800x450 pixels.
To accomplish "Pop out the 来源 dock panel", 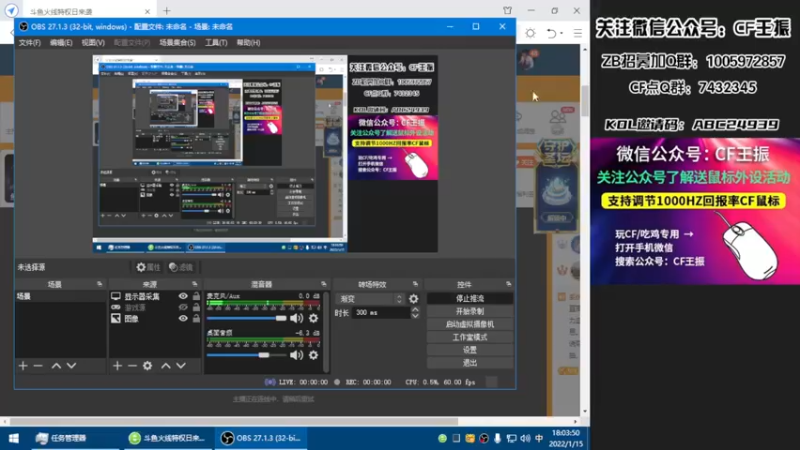I will pos(194,284).
